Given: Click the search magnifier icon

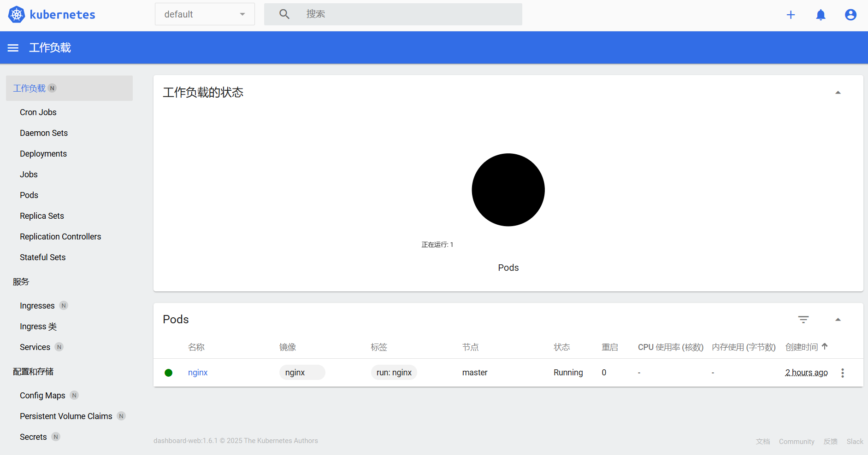Looking at the screenshot, I should tap(284, 14).
